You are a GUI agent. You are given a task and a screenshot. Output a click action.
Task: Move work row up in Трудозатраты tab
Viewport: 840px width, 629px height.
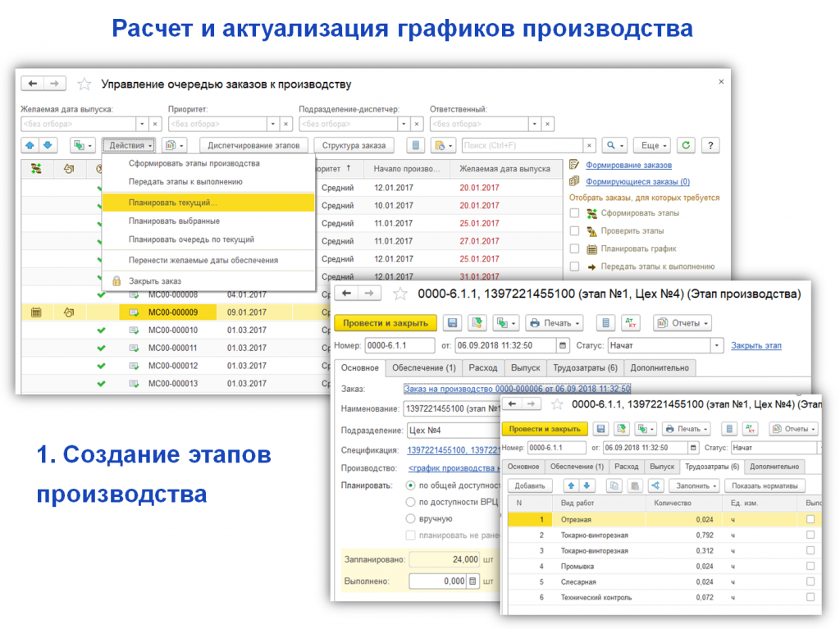click(571, 486)
